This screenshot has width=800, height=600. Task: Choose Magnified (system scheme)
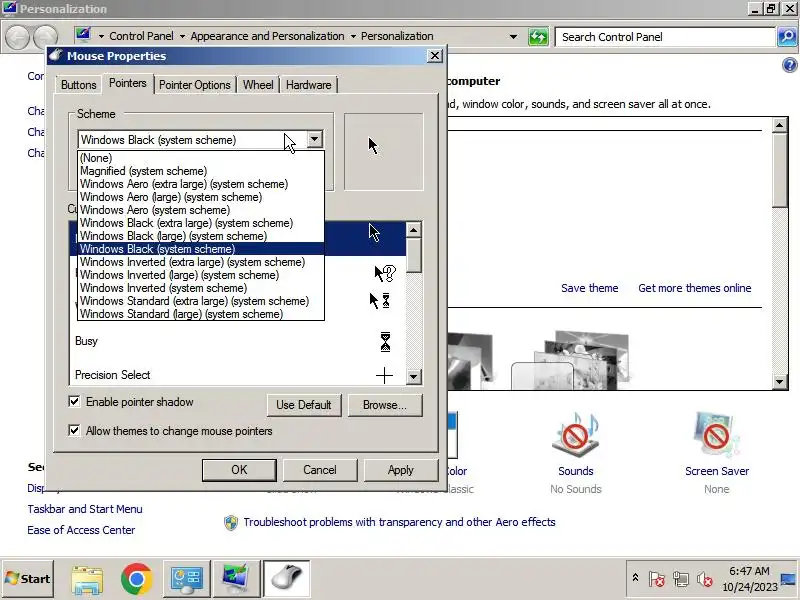[201, 171]
